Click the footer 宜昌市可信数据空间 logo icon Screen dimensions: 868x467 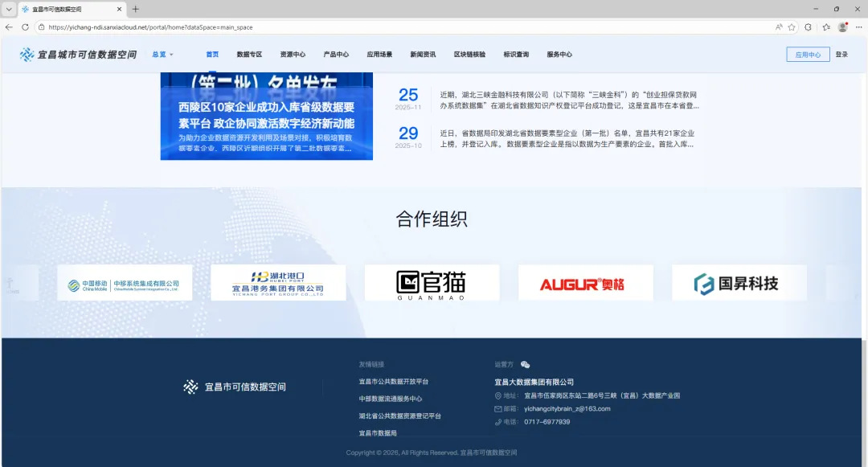click(x=189, y=387)
